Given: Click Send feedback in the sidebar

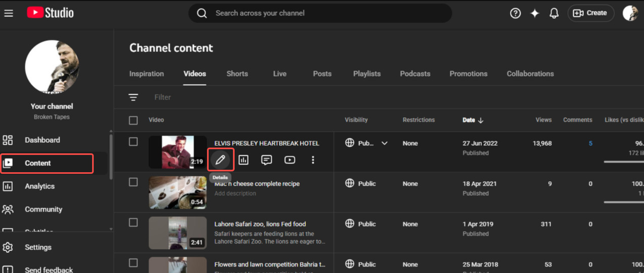Looking at the screenshot, I should tap(49, 270).
